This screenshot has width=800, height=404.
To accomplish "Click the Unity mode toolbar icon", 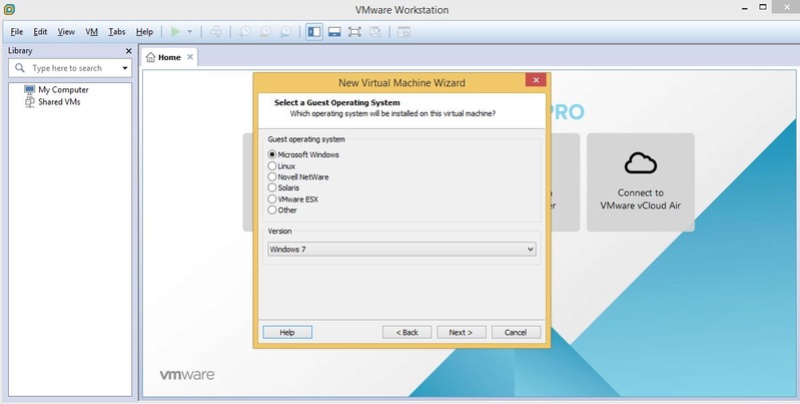I will click(375, 32).
